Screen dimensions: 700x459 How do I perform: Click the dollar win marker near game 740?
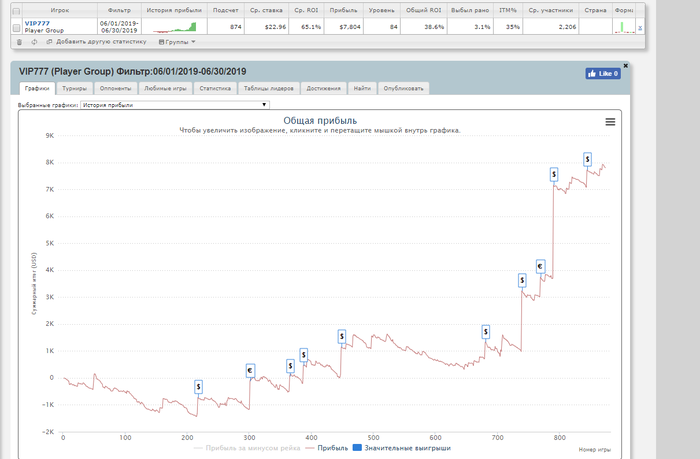tap(522, 280)
